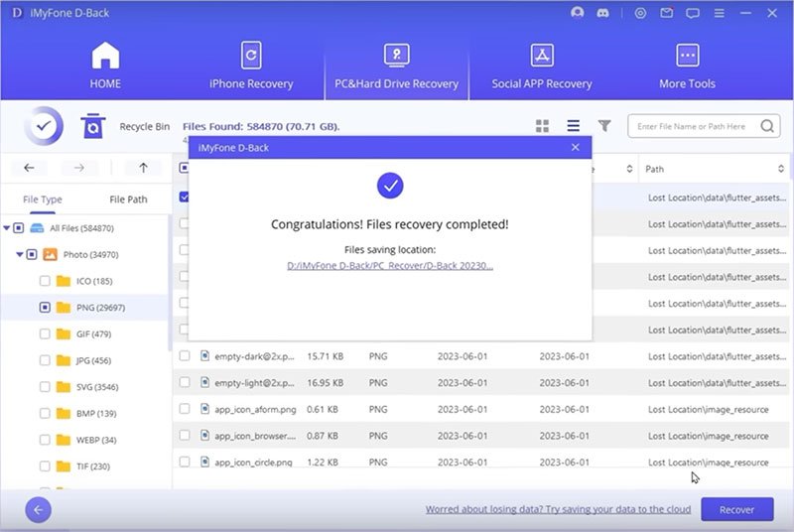The width and height of the screenshot is (794, 532).
Task: Select the ICO folder icon
Action: (64, 281)
